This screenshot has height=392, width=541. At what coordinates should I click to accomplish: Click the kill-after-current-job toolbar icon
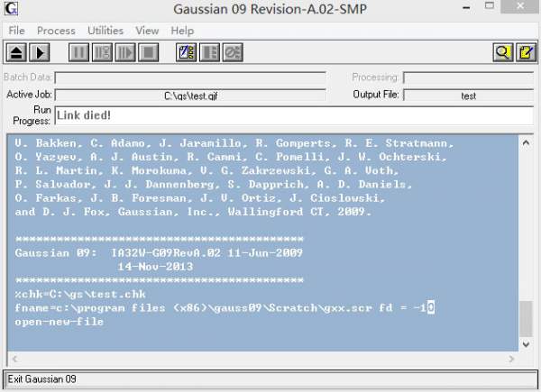pyautogui.click(x=233, y=53)
